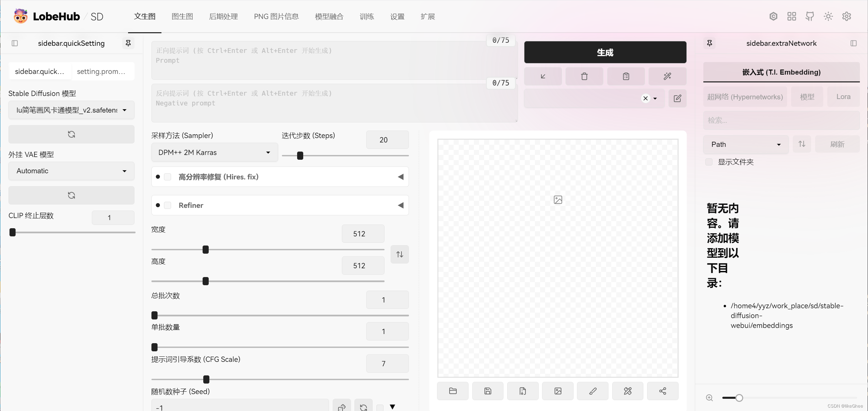Open the 外挂 VAE 模型 Automatic dropdown
This screenshot has width=868, height=411.
click(71, 171)
